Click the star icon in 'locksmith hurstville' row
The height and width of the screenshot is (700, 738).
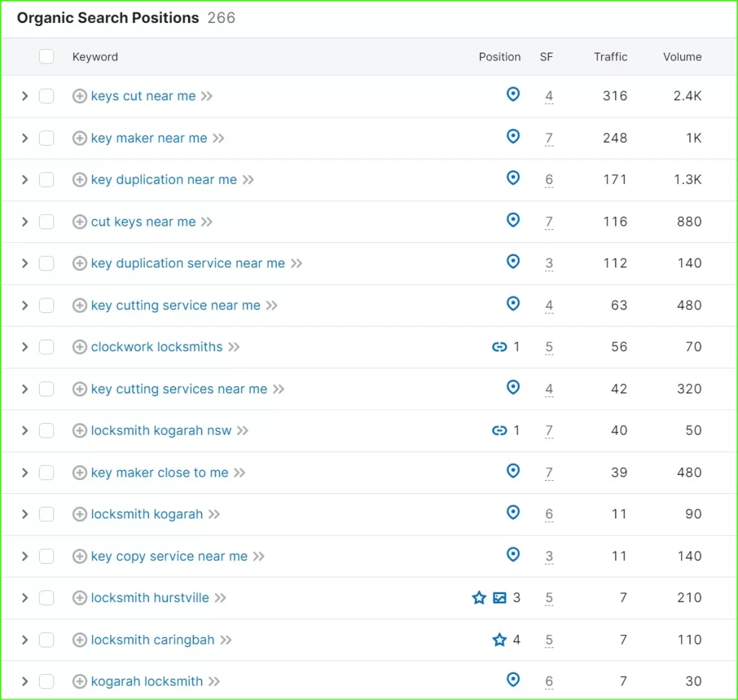pyautogui.click(x=479, y=598)
